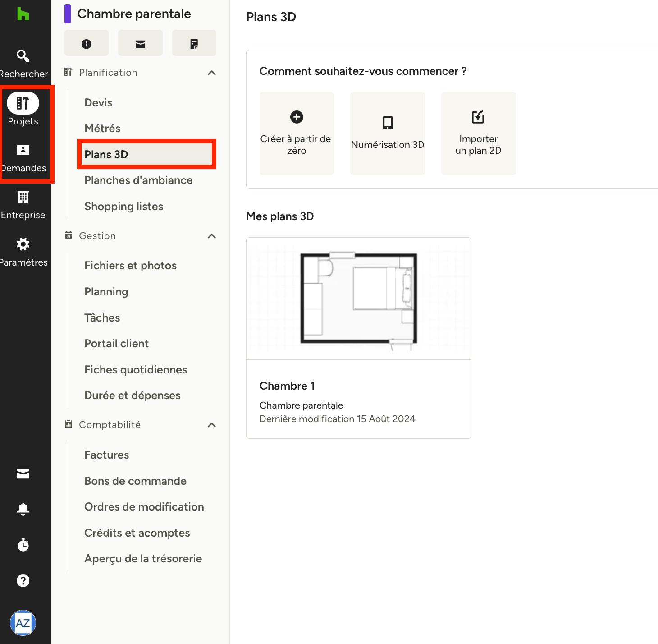This screenshot has width=658, height=644.
Task: Select Importer un plan 2D option
Action: coord(478,133)
